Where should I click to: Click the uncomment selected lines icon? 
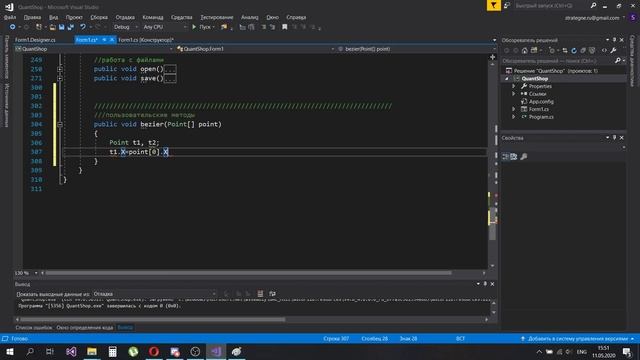272,27
